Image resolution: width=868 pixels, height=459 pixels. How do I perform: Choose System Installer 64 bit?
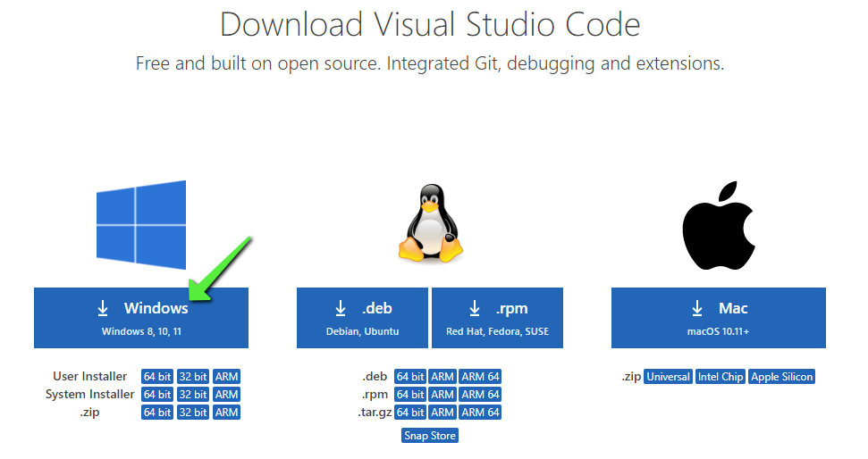[x=157, y=395]
